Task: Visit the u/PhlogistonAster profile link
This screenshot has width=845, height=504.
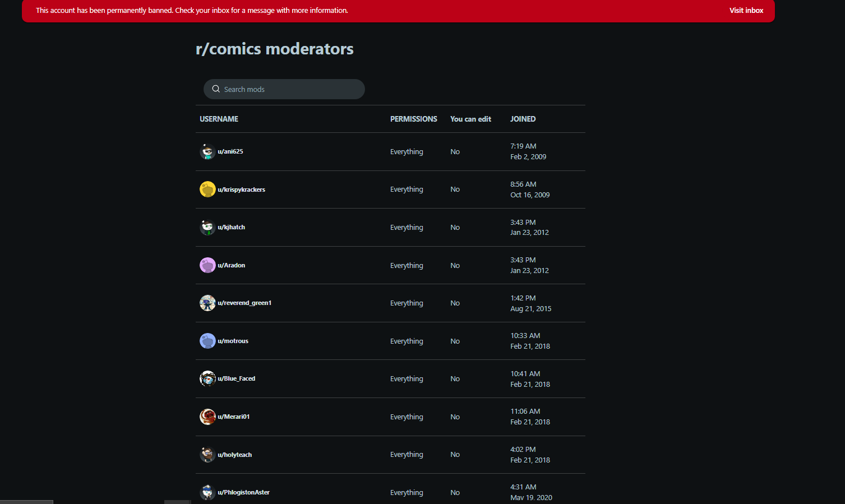Action: tap(244, 492)
